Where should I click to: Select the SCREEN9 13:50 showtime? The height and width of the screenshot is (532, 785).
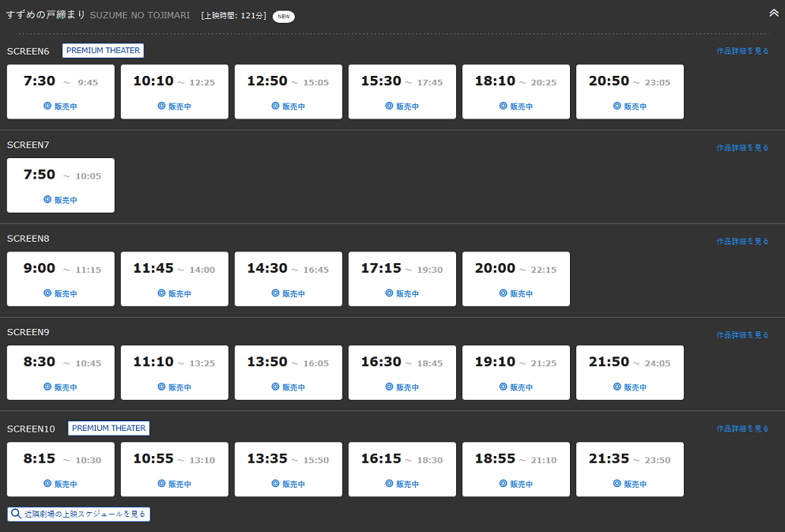[x=289, y=372]
